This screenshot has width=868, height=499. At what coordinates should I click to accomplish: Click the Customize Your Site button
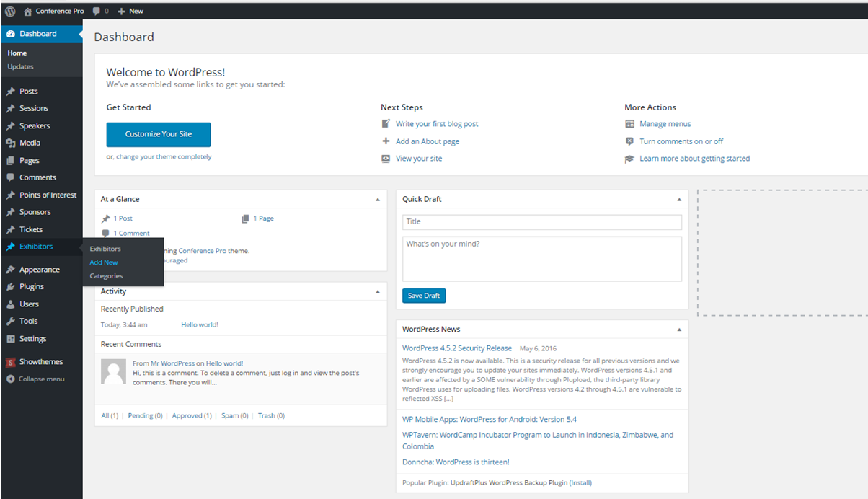159,134
